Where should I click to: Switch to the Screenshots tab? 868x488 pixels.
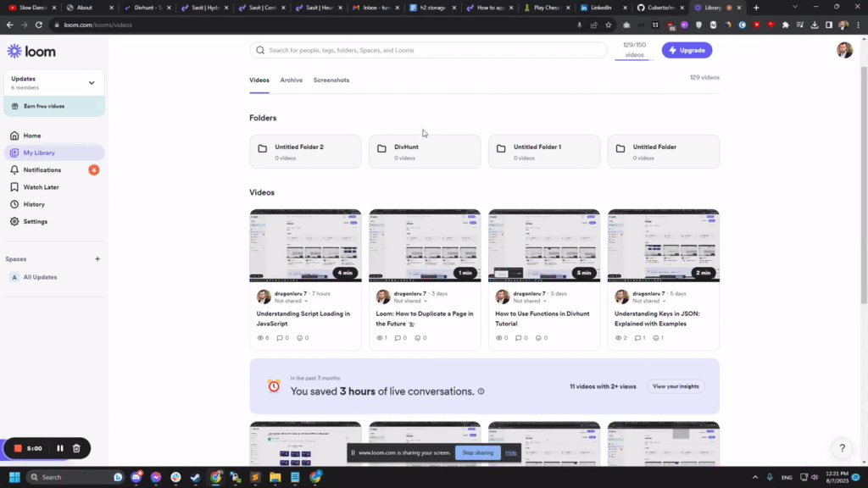click(x=331, y=80)
